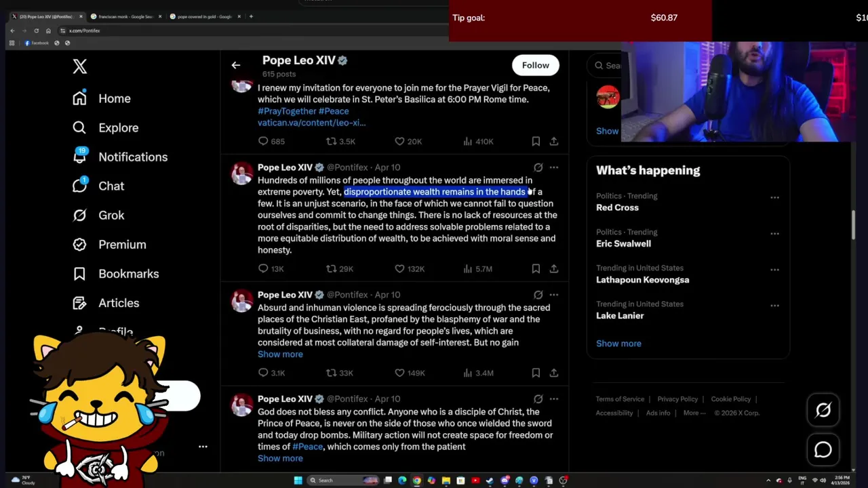The image size is (868, 488).
Task: Reply to the Prayer Vigil post (685)
Action: tap(271, 141)
